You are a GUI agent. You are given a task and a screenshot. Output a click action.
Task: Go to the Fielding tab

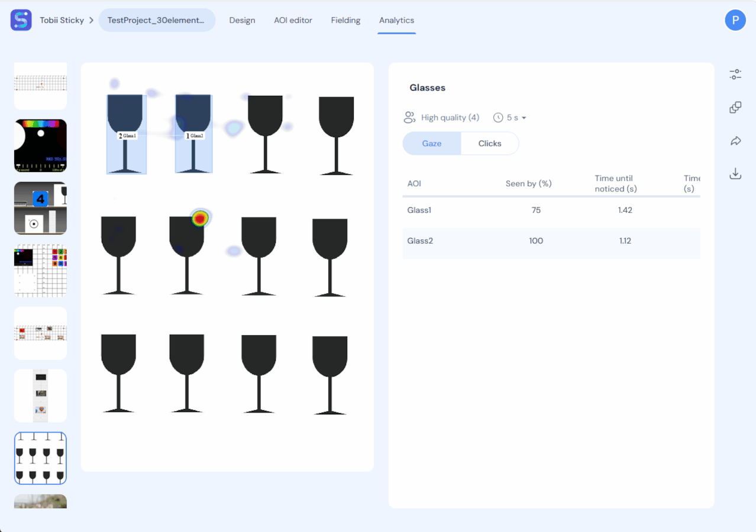click(x=345, y=20)
